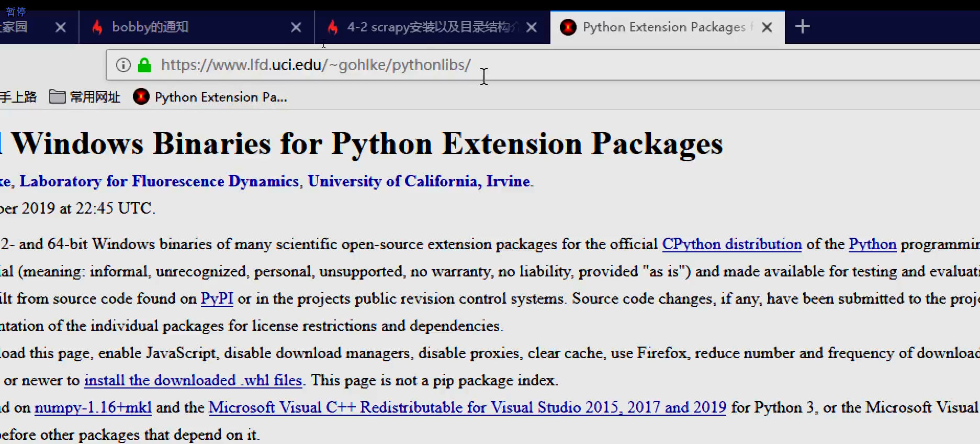Click the 常用网址 bookmarks folder icon
The image size is (980, 444).
click(57, 97)
